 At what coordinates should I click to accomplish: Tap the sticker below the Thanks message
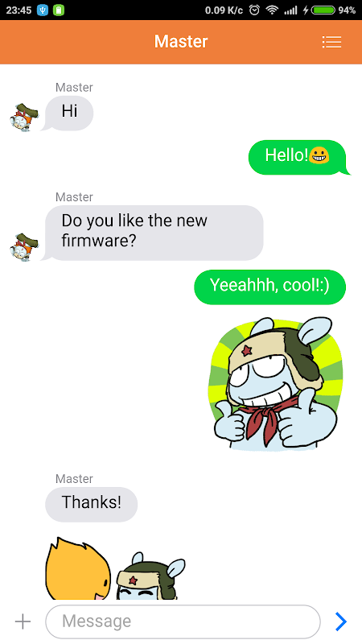(115, 568)
